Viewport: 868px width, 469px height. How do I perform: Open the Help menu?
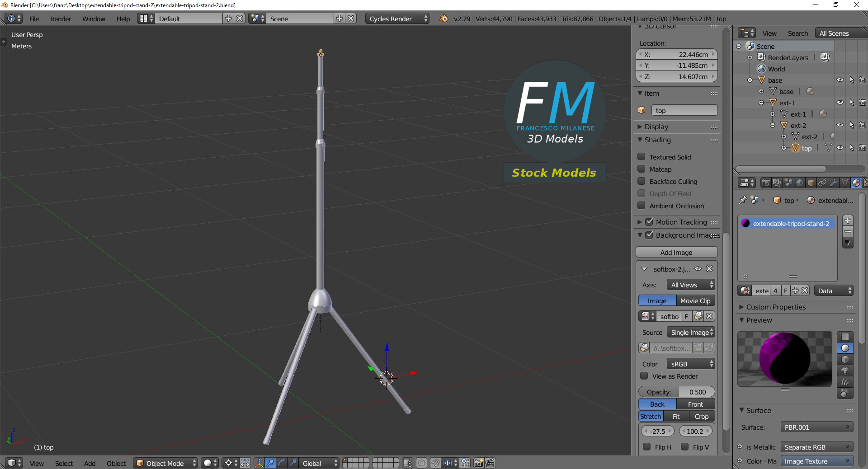[x=123, y=19]
